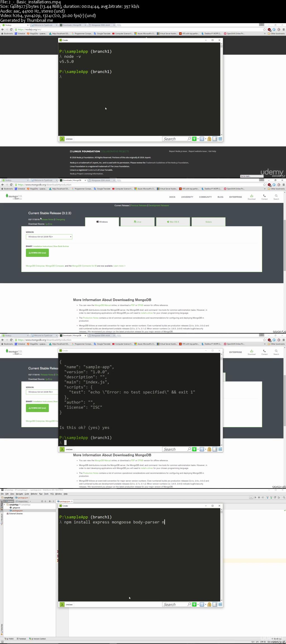Select the package.json editor tab in WebStorm
286x644 pixels.
tap(65, 501)
